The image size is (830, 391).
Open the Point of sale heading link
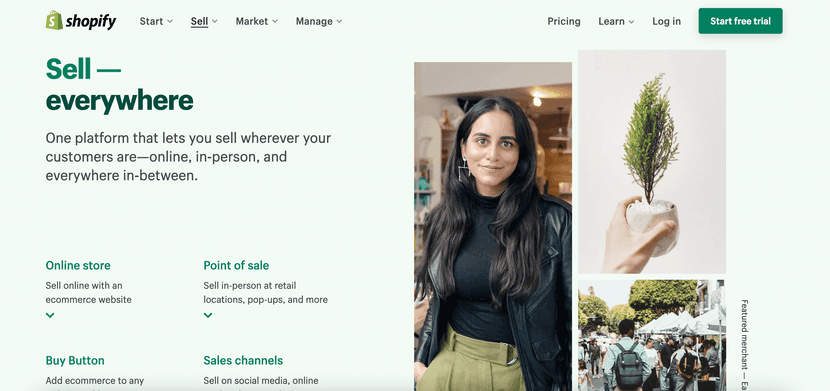tap(236, 266)
